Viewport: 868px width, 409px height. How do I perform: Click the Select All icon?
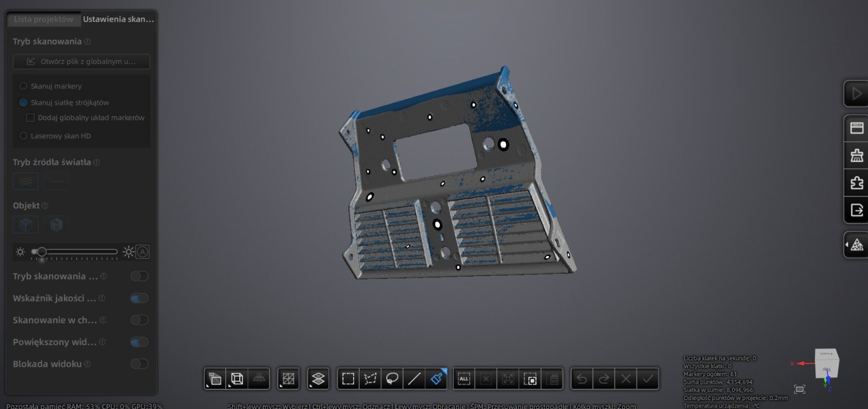coord(464,379)
